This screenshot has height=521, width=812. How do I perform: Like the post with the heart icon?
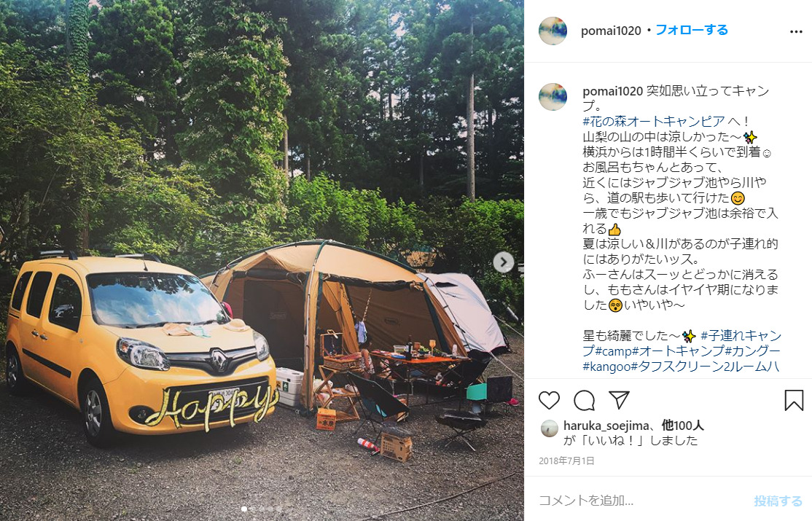click(549, 400)
